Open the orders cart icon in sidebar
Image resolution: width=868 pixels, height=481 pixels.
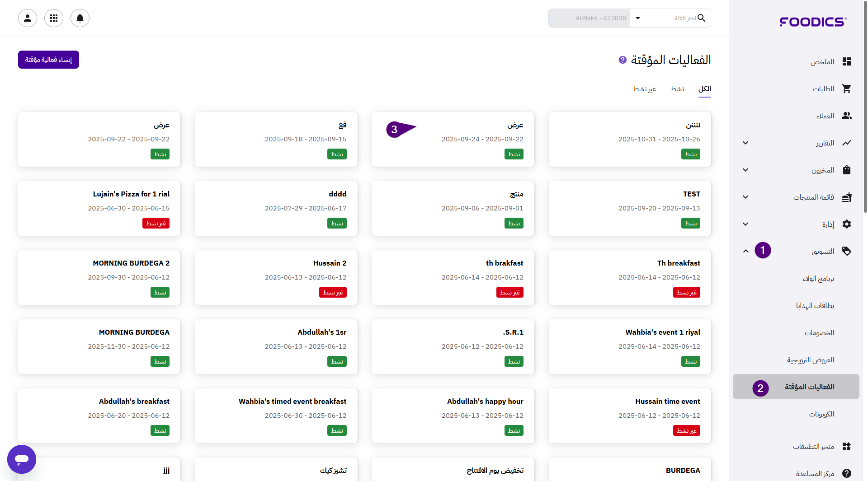pos(846,89)
